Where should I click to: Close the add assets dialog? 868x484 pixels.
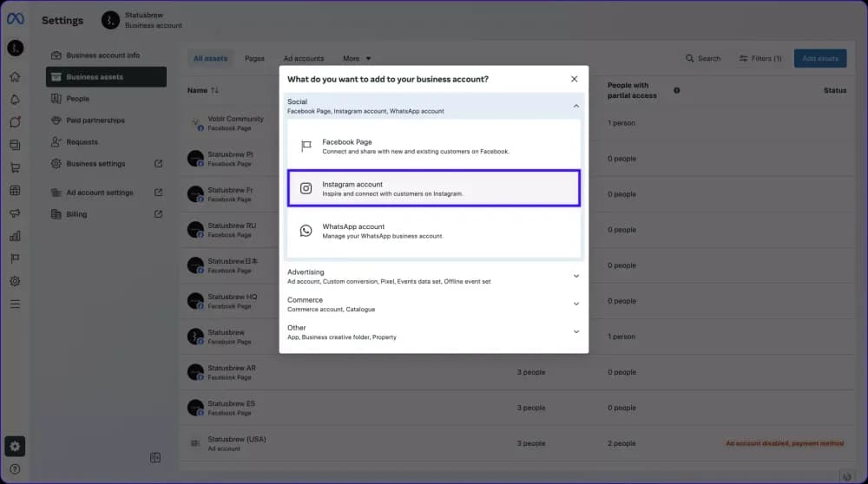click(x=574, y=79)
